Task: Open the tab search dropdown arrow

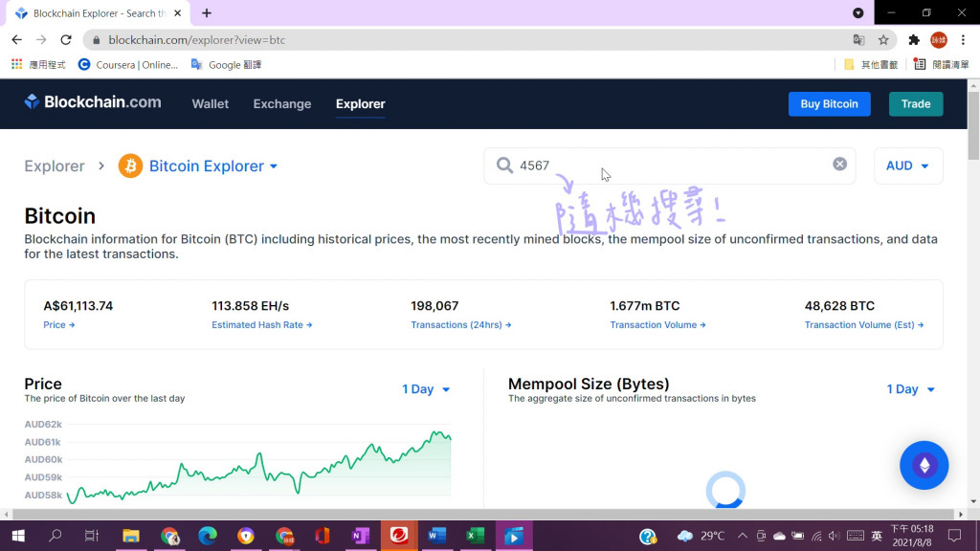Action: 858,13
